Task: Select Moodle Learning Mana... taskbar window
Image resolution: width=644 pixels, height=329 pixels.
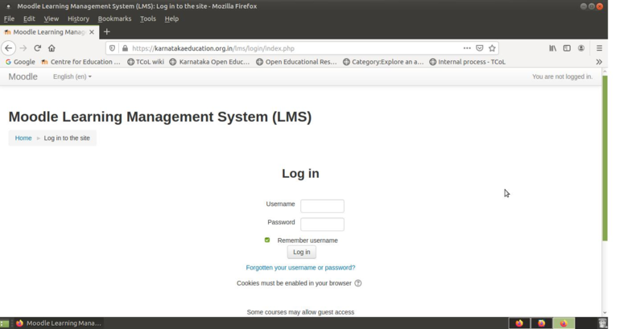Action: tap(58, 323)
